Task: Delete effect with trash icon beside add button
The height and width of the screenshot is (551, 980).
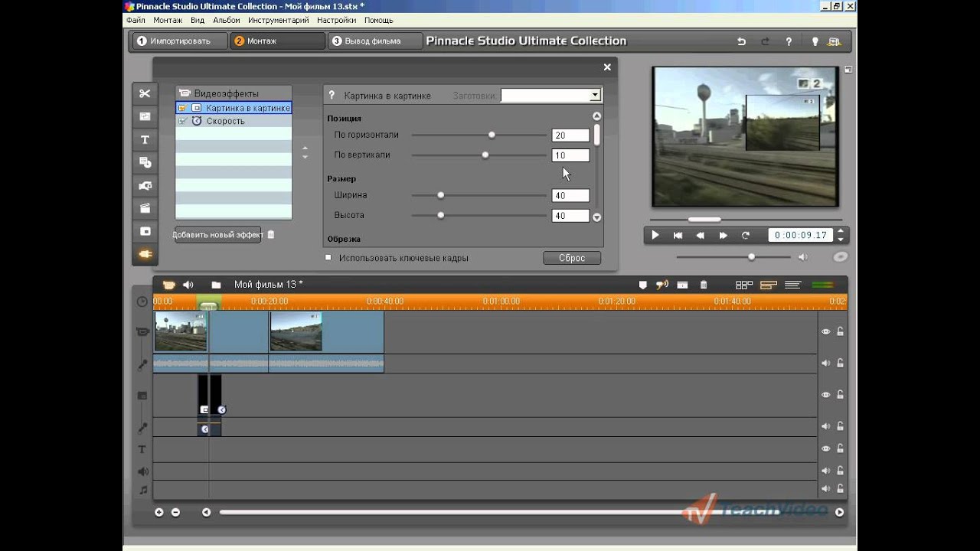Action: [x=270, y=235]
